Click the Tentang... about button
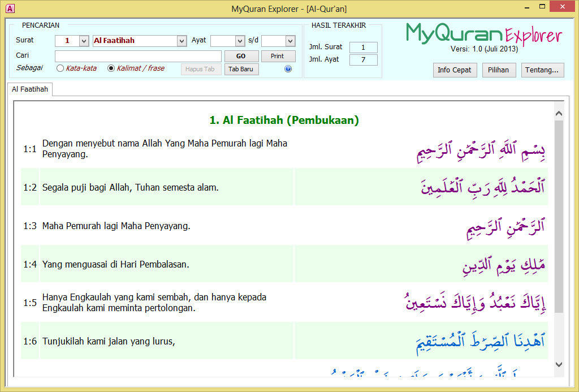This screenshot has height=392, width=579. (542, 70)
